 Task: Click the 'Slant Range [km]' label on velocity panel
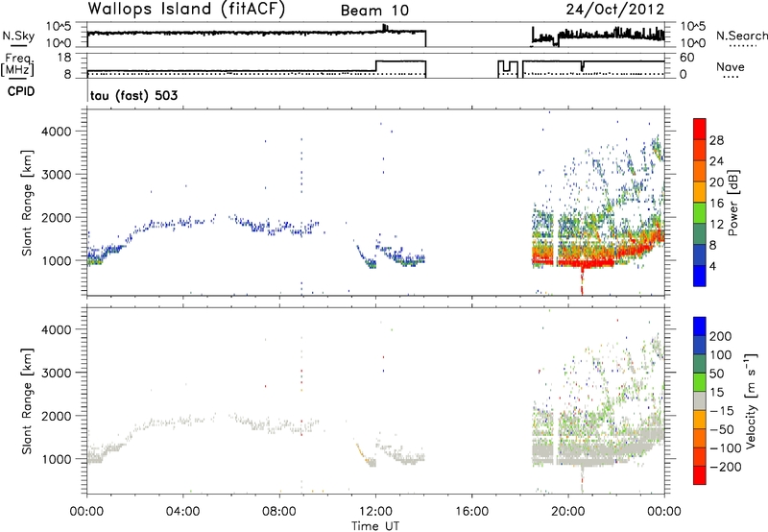(27, 400)
